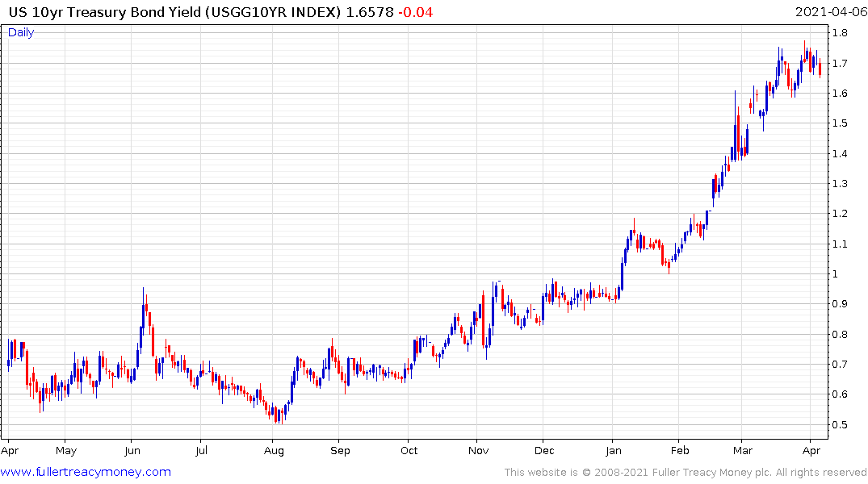Click the 1 y-axis label
This screenshot has height=484, width=868.
(836, 273)
